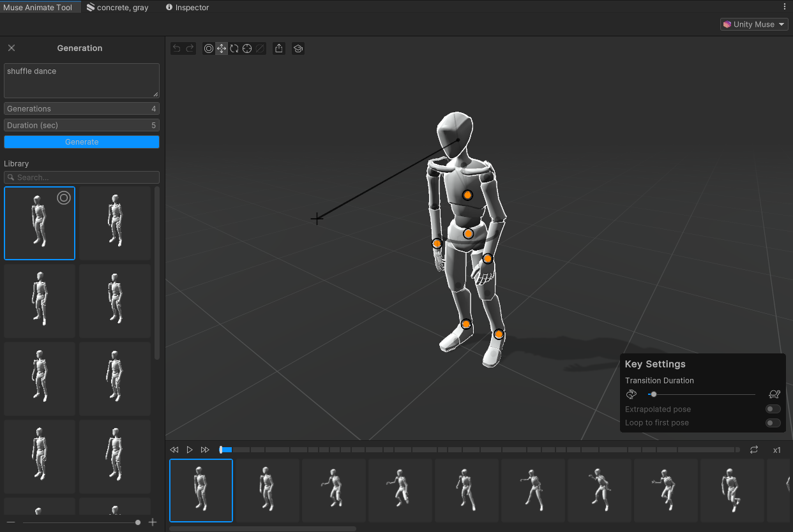Click the head look-at target crosshair
Viewport: 793px width, 532px height.
coord(317,219)
